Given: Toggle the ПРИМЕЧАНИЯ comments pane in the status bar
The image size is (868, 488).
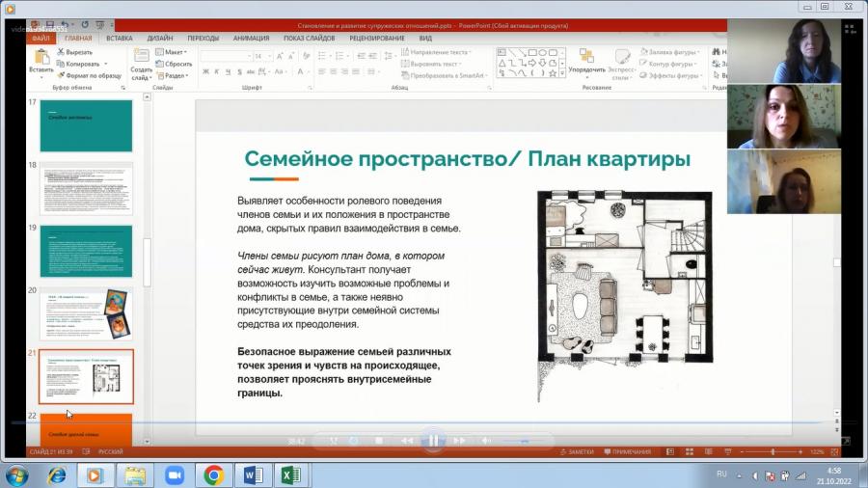Looking at the screenshot, I should point(627,452).
